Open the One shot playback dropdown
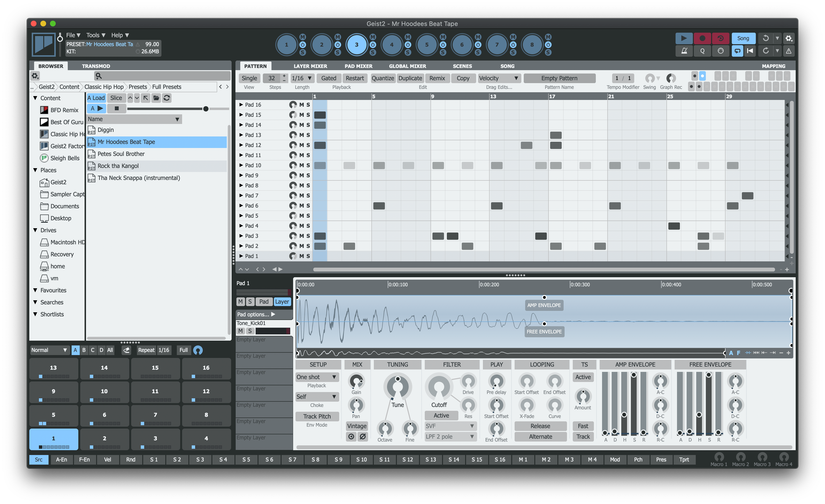The height and width of the screenshot is (504, 825). tap(316, 377)
